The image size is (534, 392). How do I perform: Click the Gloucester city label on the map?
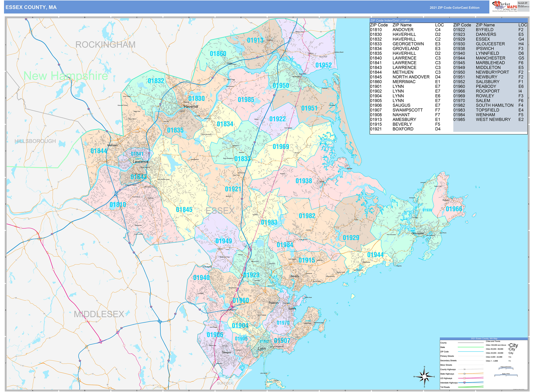click(418, 233)
